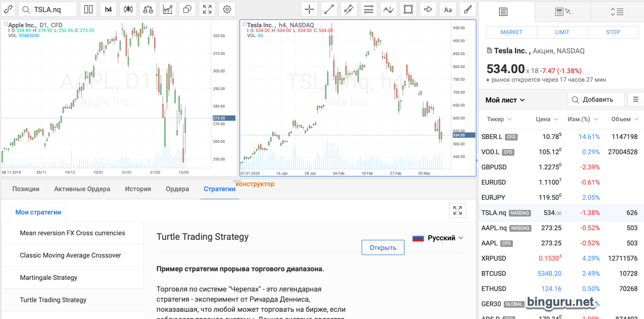Select the trend line drawing tool
The height and width of the screenshot is (319, 644).
329,9
